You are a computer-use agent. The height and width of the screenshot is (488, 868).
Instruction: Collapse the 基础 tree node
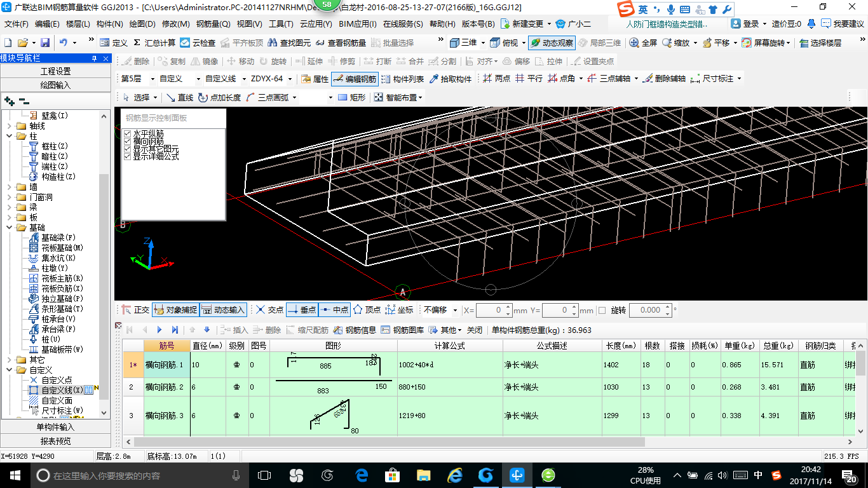(8, 227)
